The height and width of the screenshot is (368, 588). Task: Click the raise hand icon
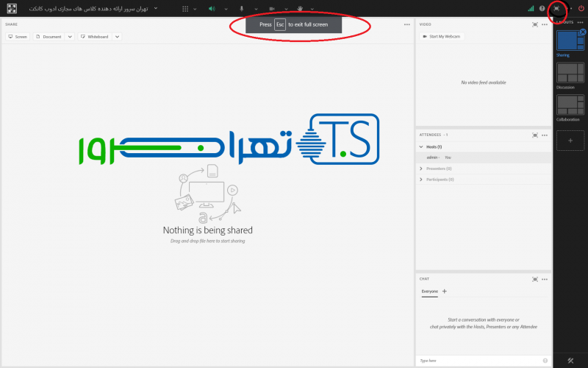(301, 8)
